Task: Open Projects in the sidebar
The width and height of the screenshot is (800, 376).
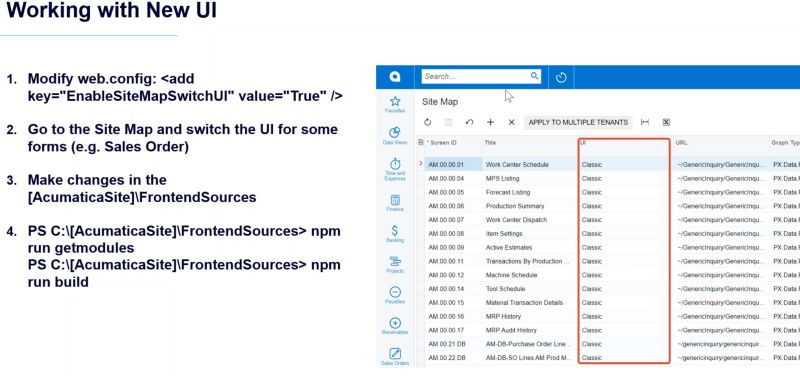Action: [395, 264]
